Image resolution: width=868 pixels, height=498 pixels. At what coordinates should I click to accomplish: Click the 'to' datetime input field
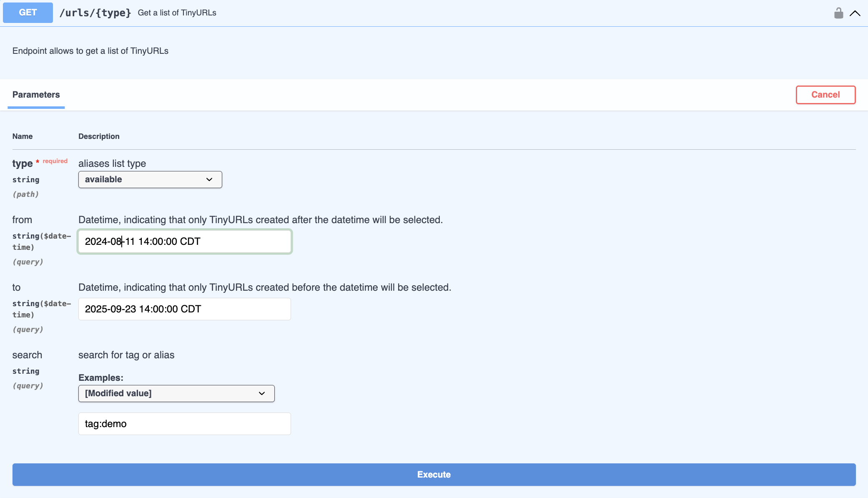[184, 309]
